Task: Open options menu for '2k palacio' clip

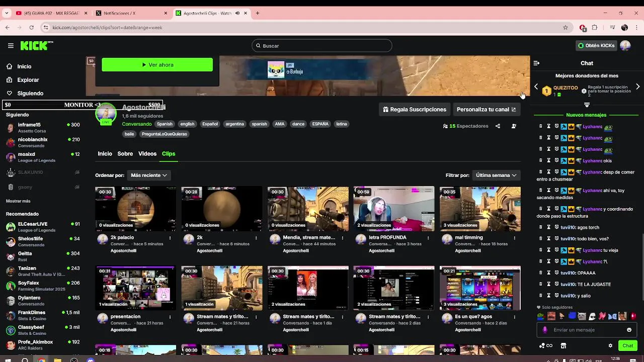Action: coord(170,238)
